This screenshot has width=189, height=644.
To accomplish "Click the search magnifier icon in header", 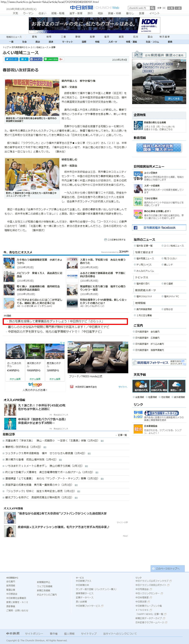I will 153,8.
